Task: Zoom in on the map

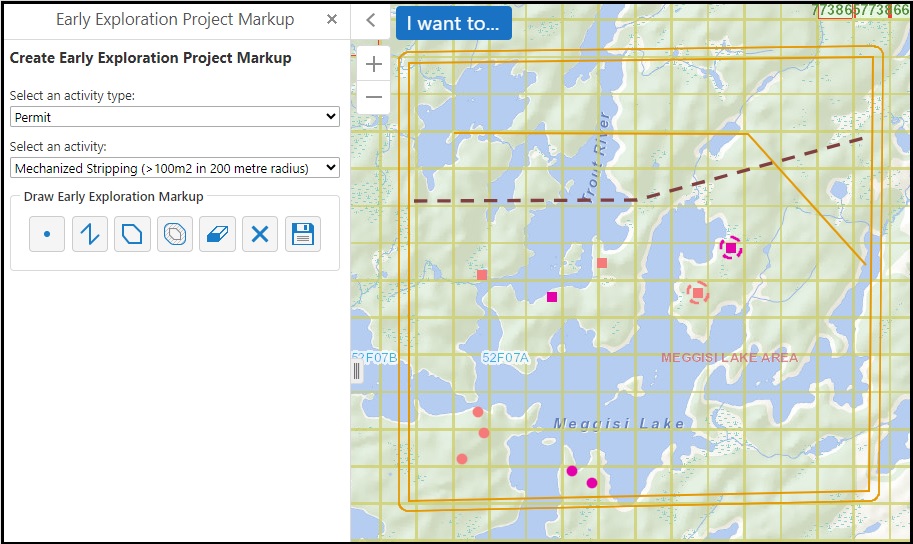Action: pyautogui.click(x=374, y=64)
